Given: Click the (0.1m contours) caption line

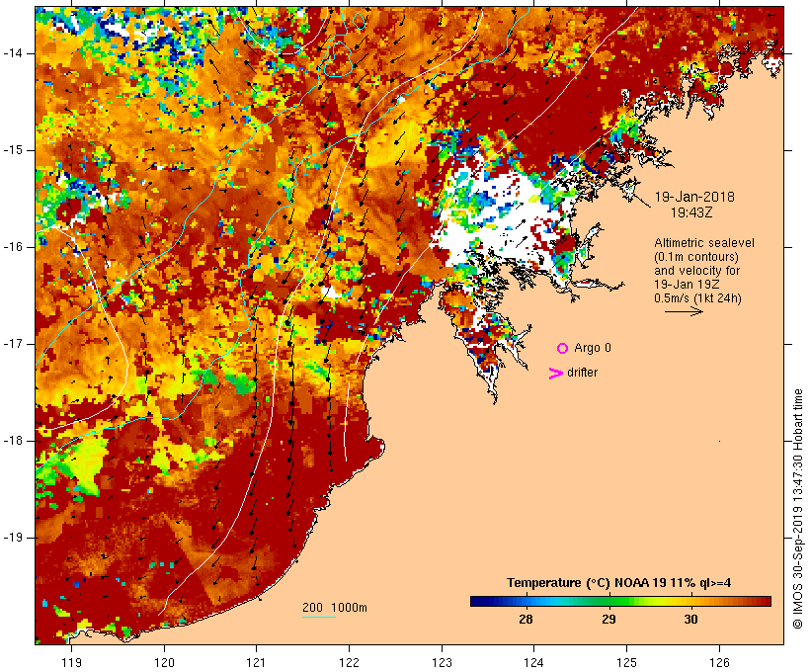Looking at the screenshot, I should (x=696, y=256).
